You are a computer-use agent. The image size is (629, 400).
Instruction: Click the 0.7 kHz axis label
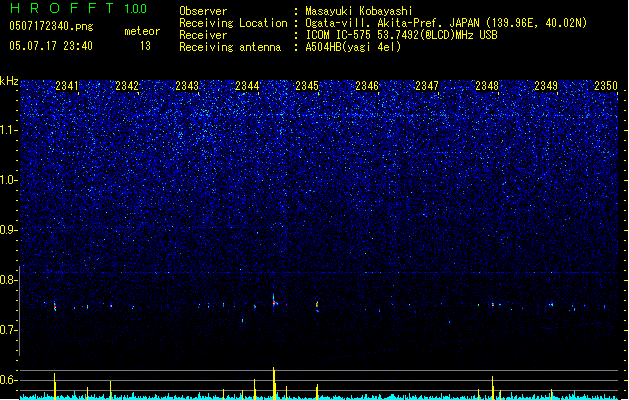pyautogui.click(x=8, y=330)
